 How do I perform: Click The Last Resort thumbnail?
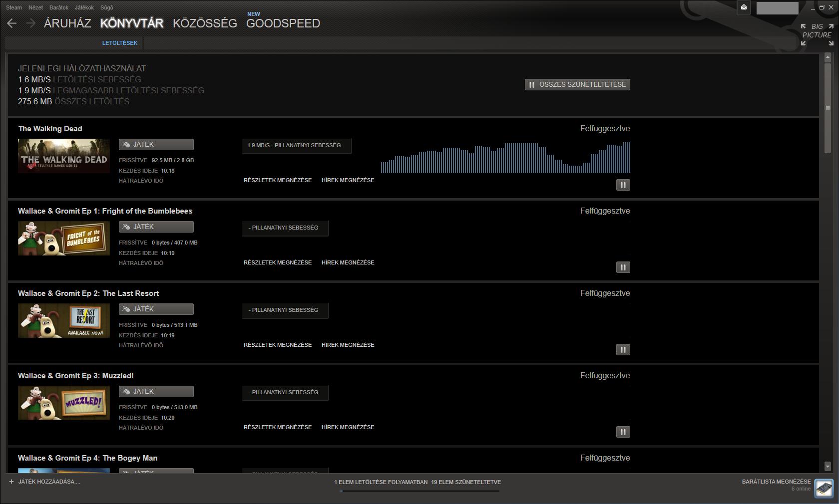64,320
